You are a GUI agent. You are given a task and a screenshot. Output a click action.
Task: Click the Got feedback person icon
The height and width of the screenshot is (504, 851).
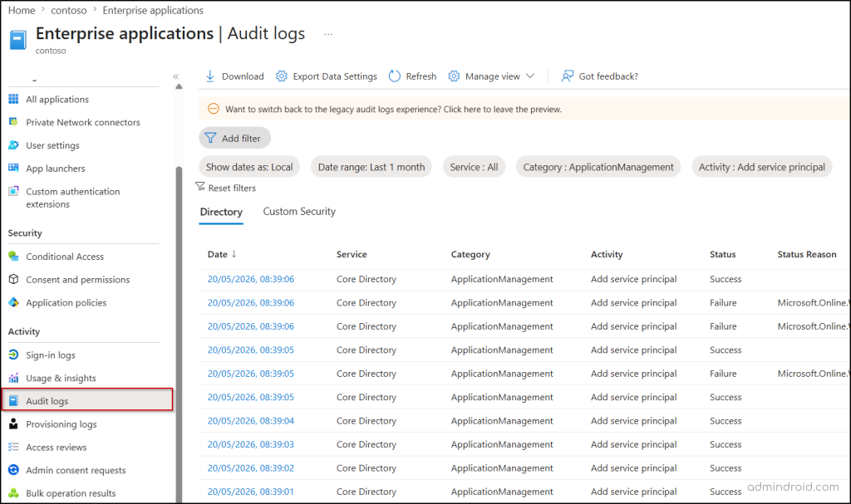pos(567,76)
